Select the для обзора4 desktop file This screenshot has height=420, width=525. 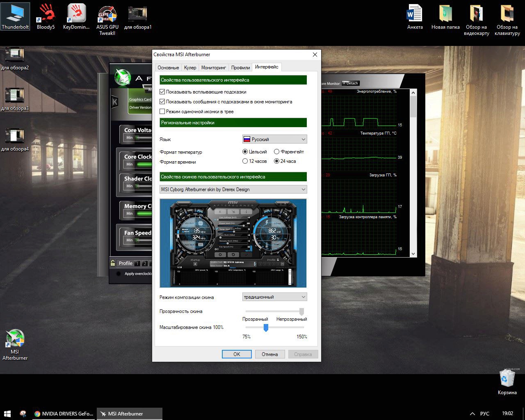[15, 140]
